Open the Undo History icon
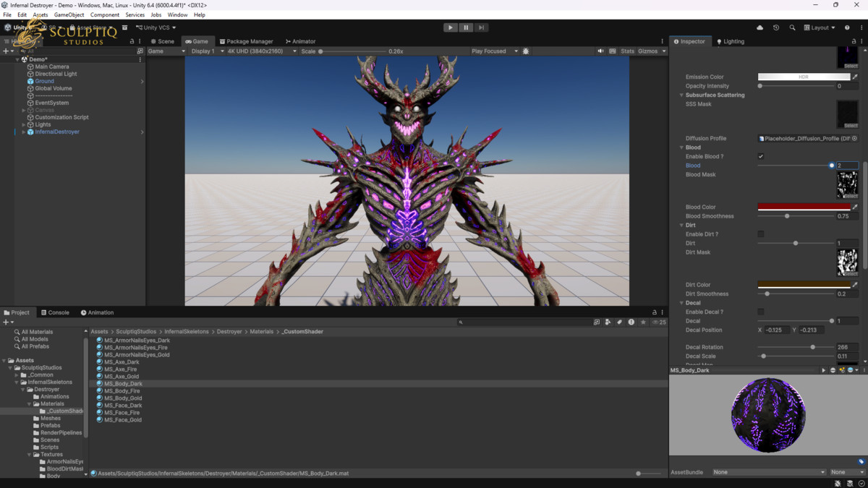 [x=776, y=27]
